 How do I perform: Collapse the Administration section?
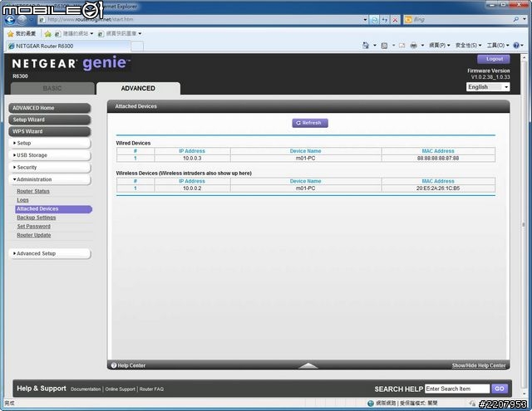pos(50,179)
